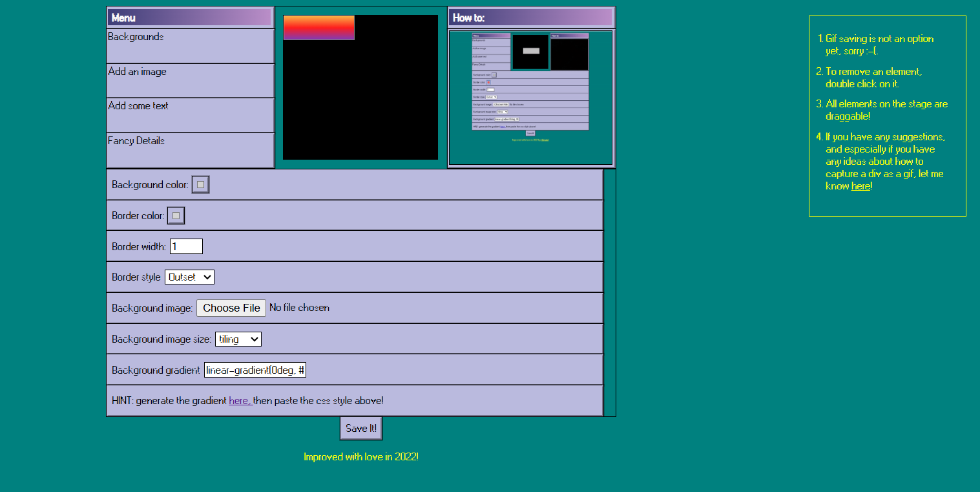Image resolution: width=980 pixels, height=492 pixels.
Task: Click the gradient rectangle on the stage
Action: tap(318, 28)
